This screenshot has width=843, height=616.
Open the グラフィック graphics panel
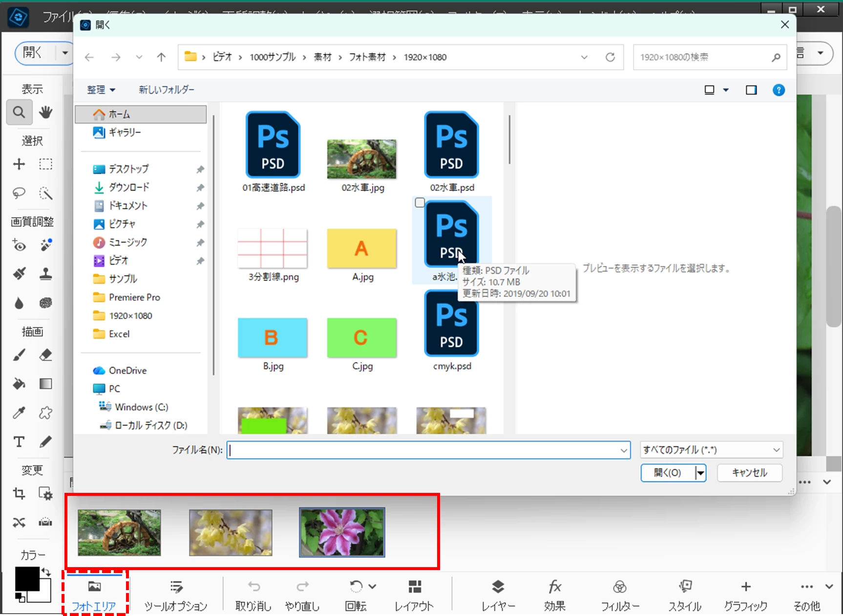point(745,595)
